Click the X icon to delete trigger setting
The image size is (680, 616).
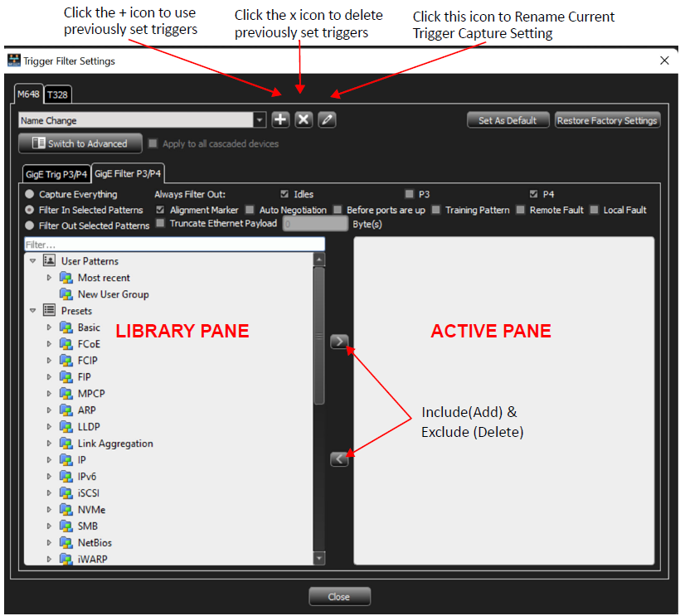(304, 119)
